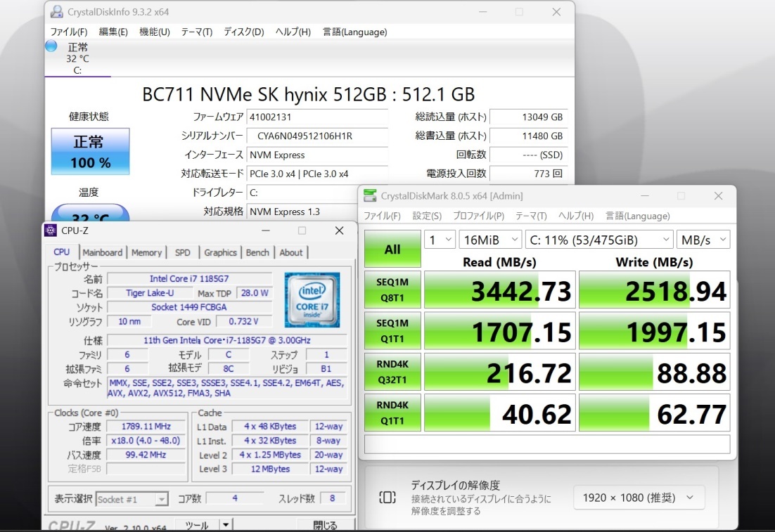Click the SEQ1M Q8T1 read result 3442.73
The width and height of the screenshot is (775, 532).
coord(500,290)
